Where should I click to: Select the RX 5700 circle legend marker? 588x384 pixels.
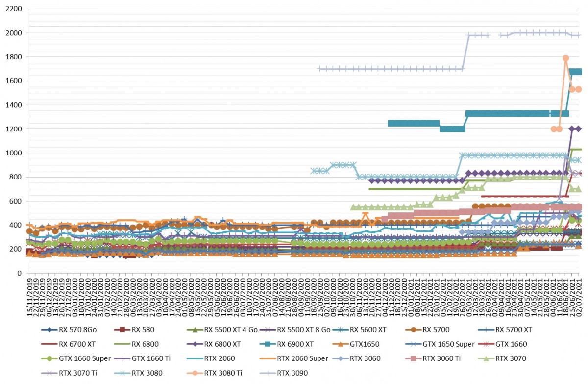pos(414,330)
